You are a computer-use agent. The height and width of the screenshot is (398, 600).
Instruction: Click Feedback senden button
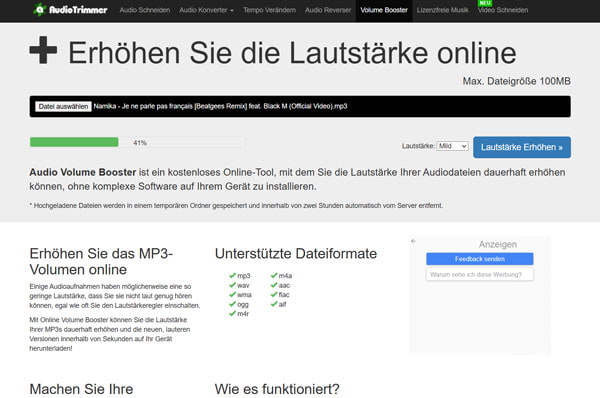[480, 259]
